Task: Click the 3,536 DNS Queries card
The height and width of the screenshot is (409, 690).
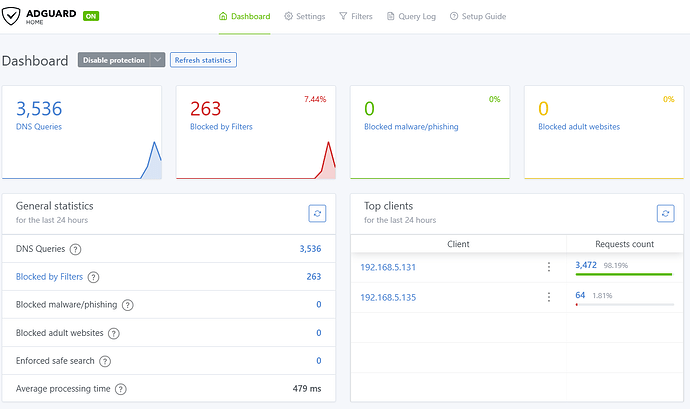Action: pyautogui.click(x=82, y=132)
